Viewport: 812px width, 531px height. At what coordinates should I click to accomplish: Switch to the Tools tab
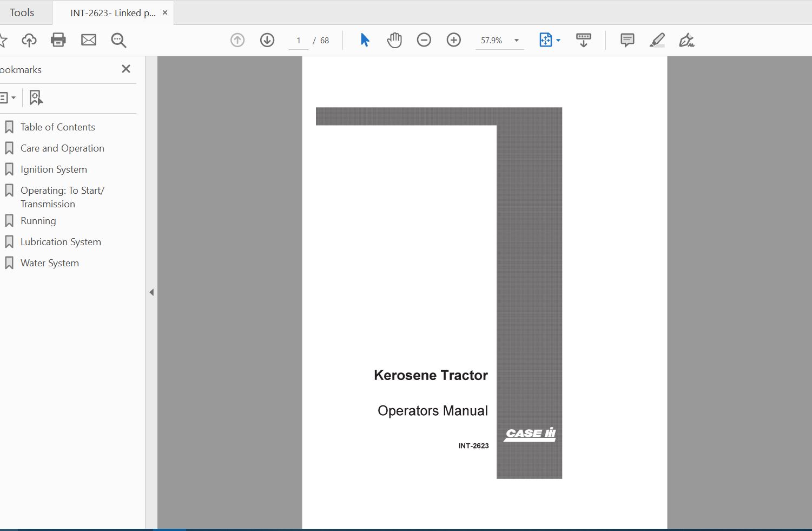22,12
